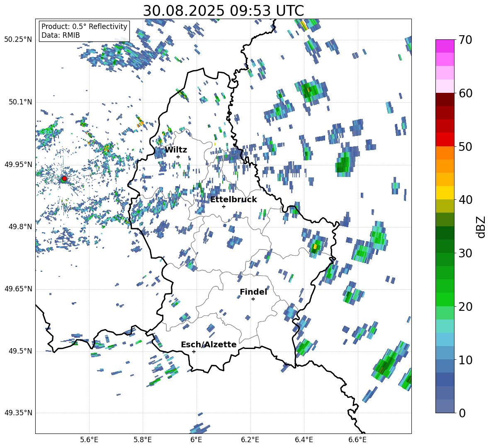Click the 10 tick label on colorbar
This screenshot has width=491, height=448.
tap(465, 360)
